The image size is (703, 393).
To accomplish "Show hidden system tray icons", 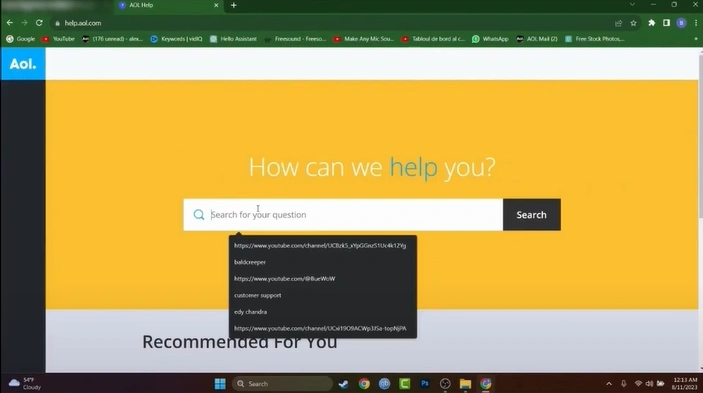I will coord(609,384).
